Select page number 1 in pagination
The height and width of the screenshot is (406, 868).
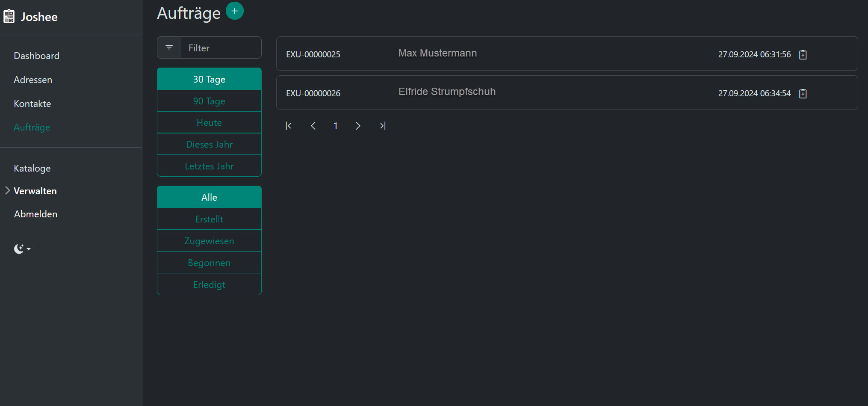[336, 126]
